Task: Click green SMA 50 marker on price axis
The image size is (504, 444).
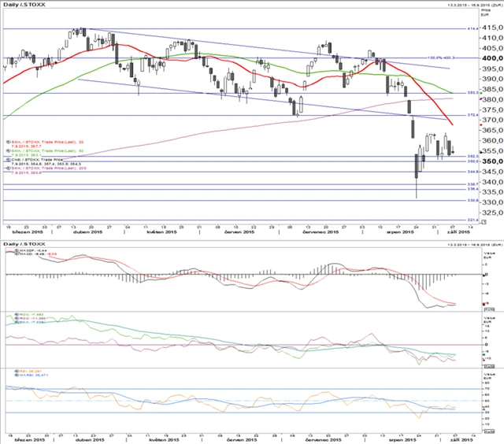Action: pos(481,93)
